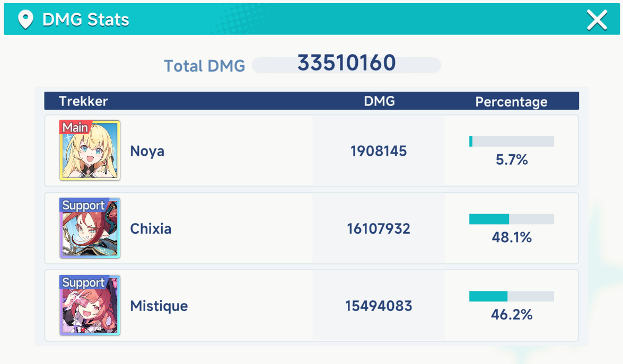
Task: Click Noya's 5.7% progress bar
Action: (x=511, y=141)
